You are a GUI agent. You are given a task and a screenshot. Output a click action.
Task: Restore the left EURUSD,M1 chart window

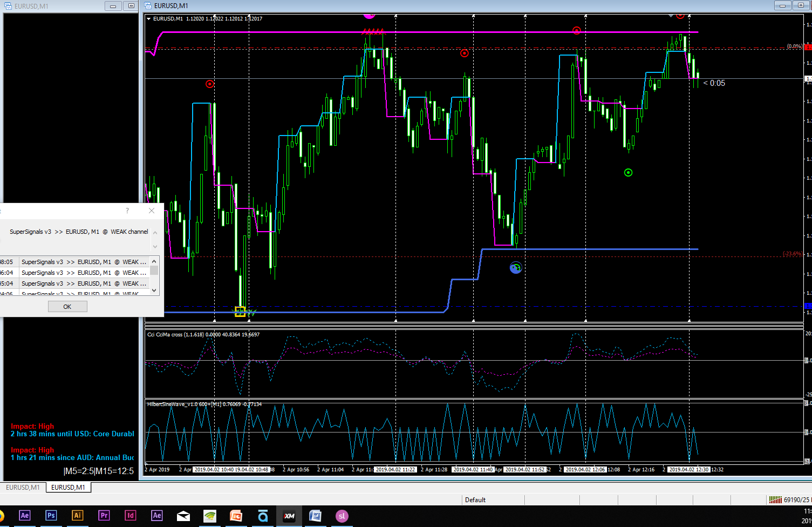(131, 6)
